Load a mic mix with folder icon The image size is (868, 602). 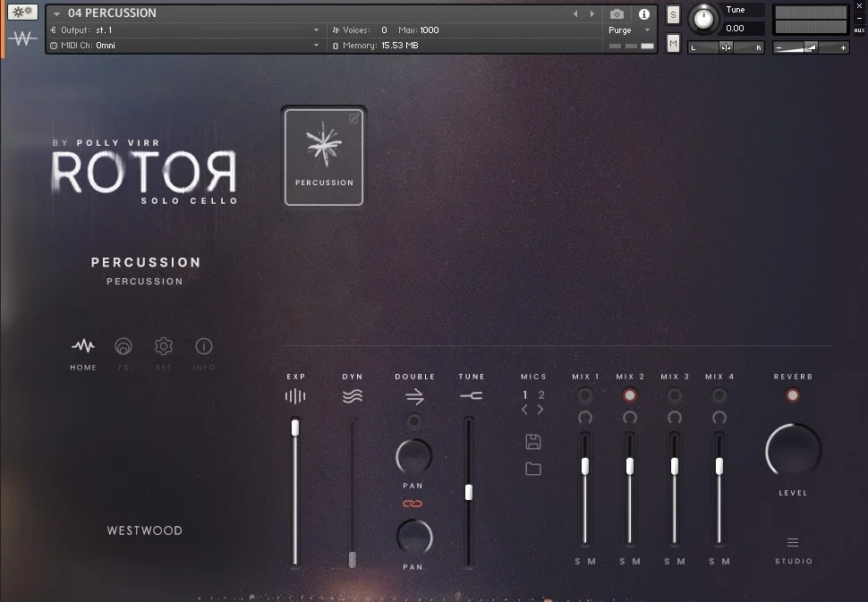[533, 470]
